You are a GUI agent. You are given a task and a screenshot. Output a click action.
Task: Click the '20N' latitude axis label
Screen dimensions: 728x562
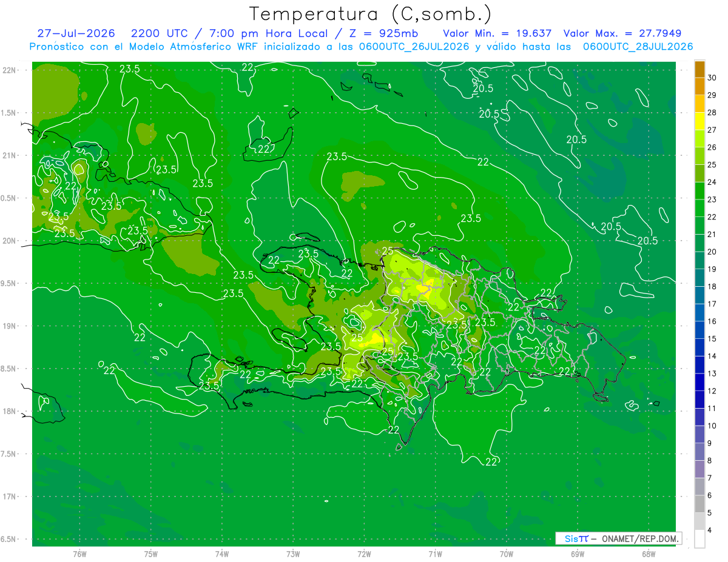coord(10,241)
